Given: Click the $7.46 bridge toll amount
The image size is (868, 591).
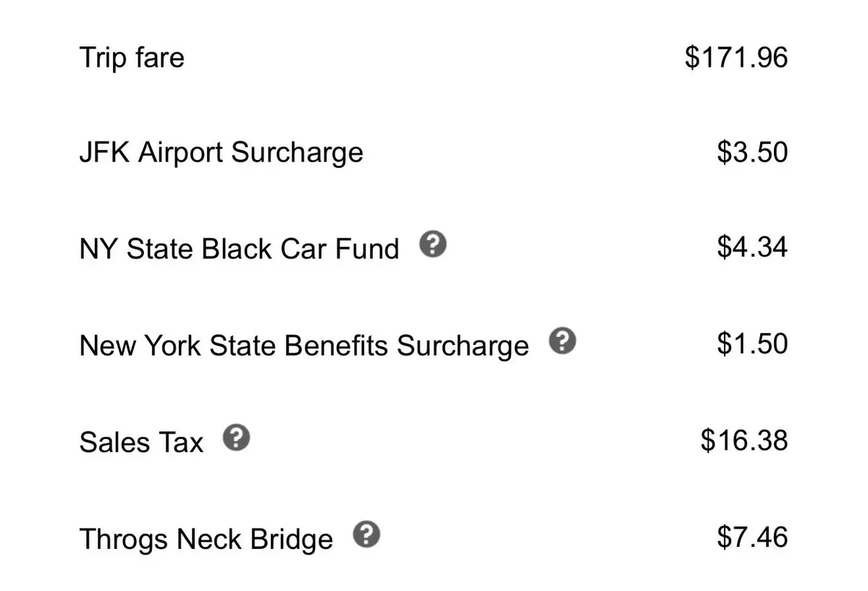Looking at the screenshot, I should click(x=752, y=537).
